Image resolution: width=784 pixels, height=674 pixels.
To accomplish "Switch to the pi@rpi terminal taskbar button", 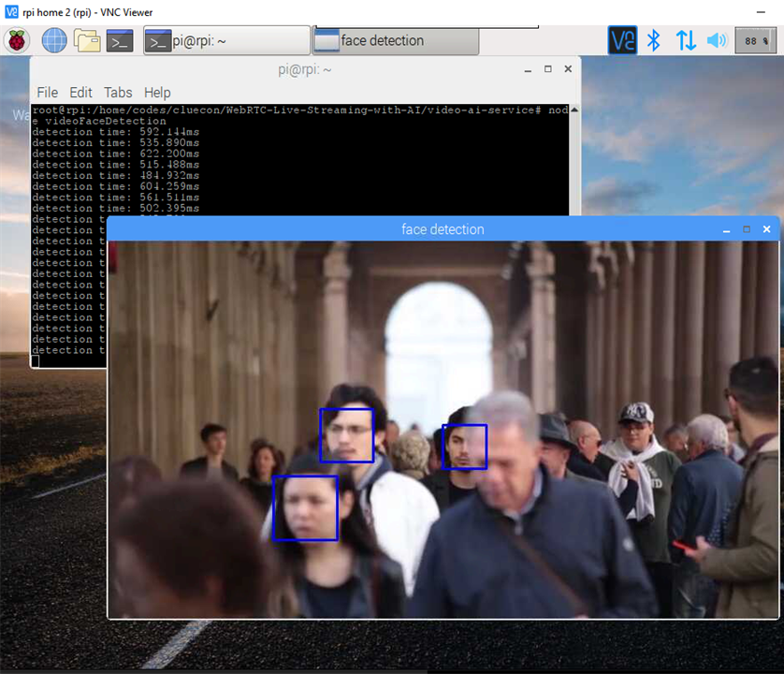I will click(226, 40).
